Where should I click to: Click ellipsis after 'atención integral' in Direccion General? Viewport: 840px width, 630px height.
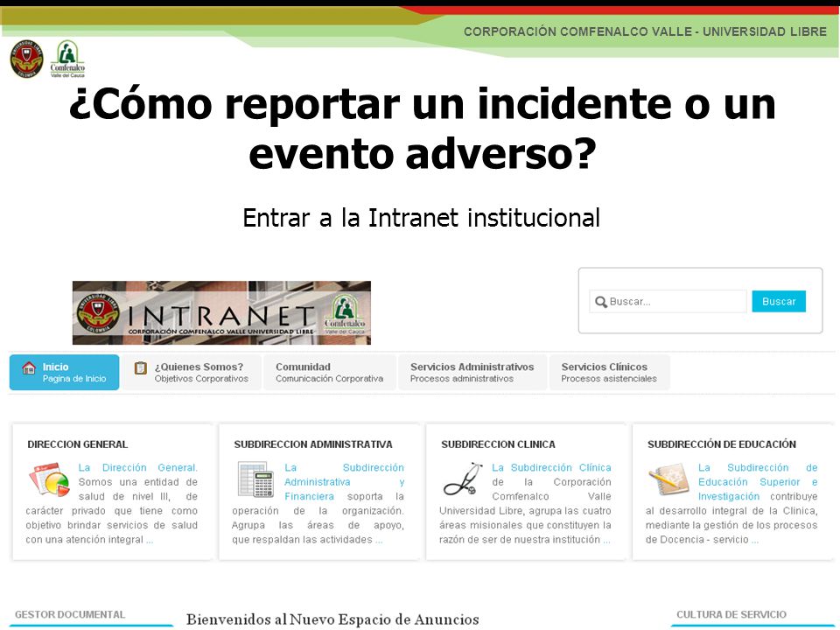[x=150, y=540]
